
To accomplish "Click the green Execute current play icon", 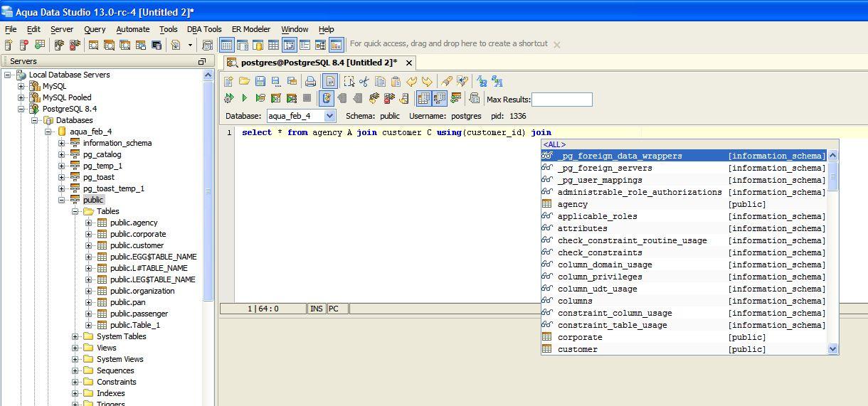I will click(244, 98).
